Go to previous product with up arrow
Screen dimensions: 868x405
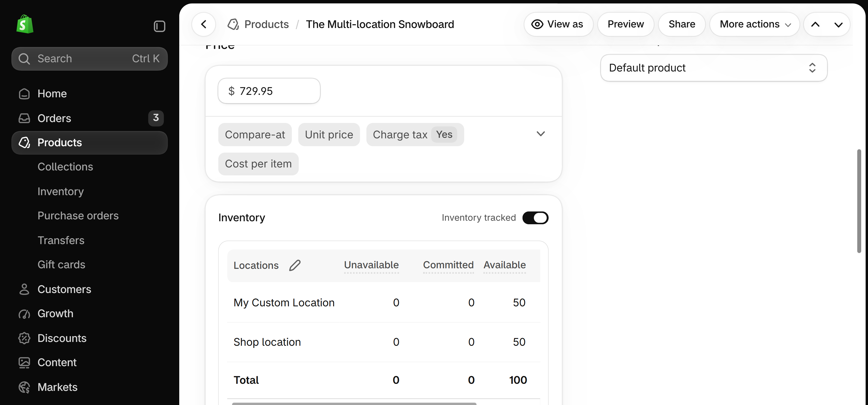(815, 24)
